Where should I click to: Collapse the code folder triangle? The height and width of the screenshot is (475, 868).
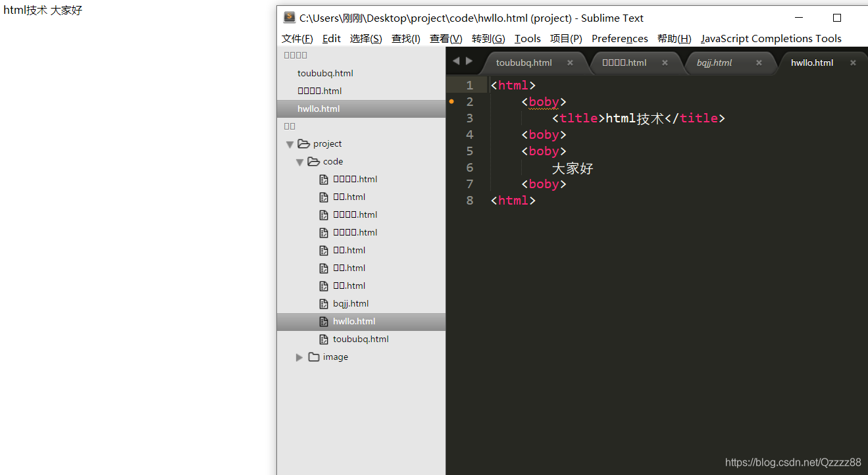pyautogui.click(x=299, y=162)
